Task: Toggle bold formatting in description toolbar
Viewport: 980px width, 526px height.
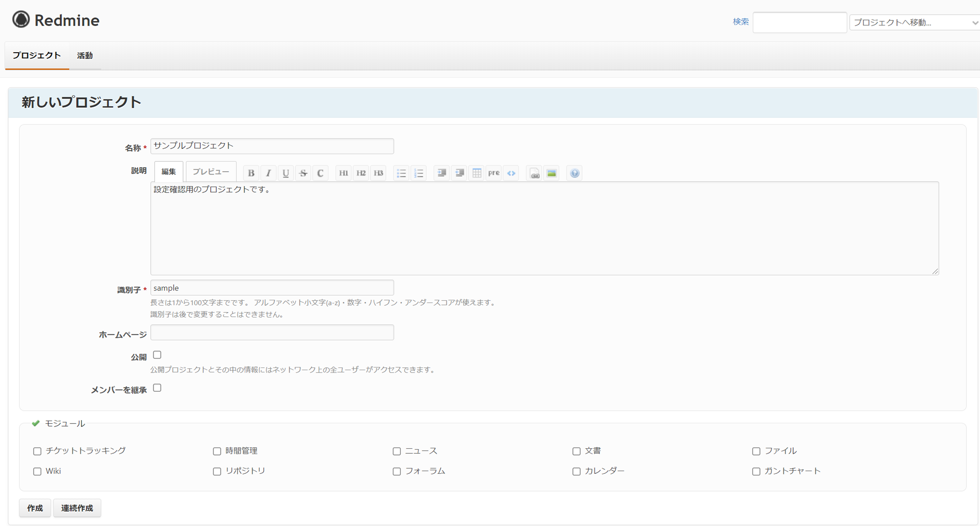Action: pyautogui.click(x=251, y=173)
